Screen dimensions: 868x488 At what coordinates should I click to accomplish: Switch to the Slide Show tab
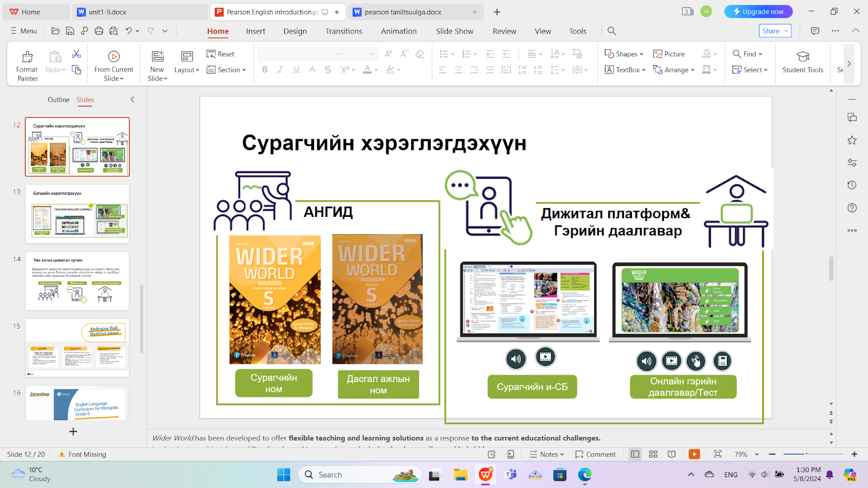pyautogui.click(x=455, y=31)
